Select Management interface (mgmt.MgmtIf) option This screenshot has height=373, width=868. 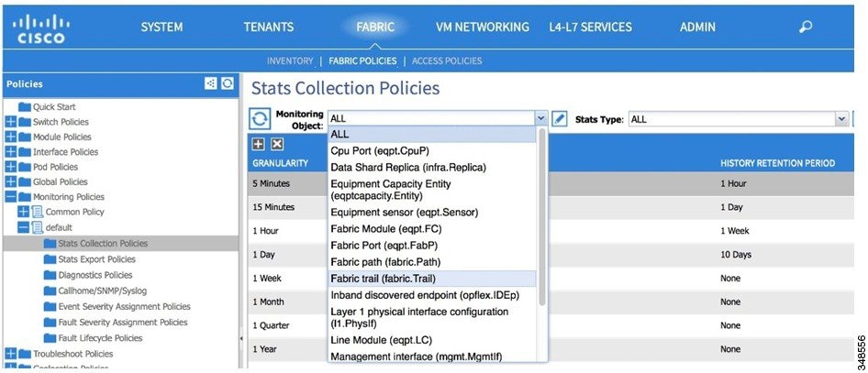click(432, 357)
